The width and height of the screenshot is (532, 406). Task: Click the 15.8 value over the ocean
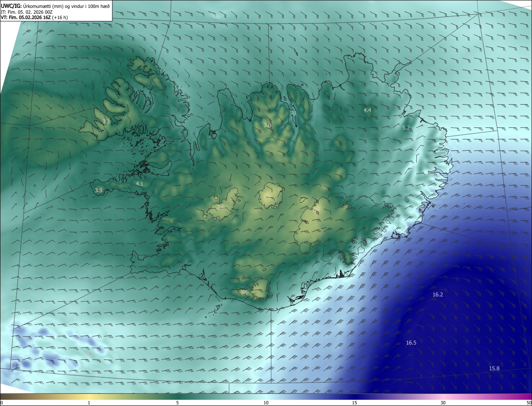click(x=494, y=368)
